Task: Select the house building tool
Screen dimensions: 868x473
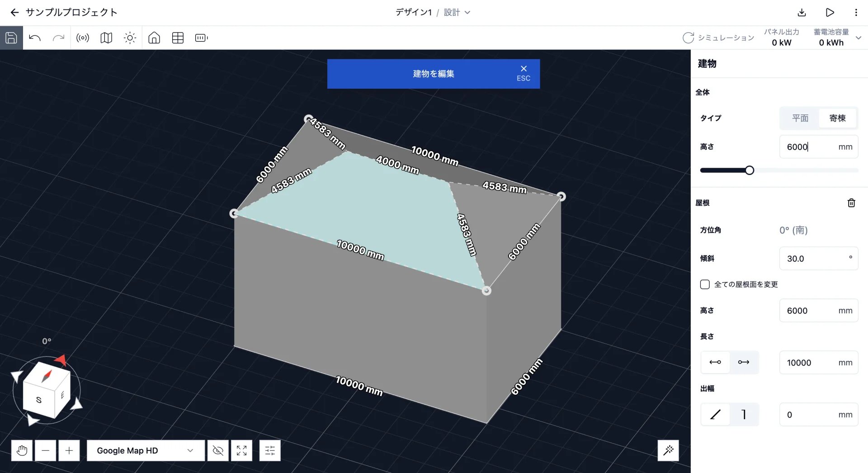Action: (154, 38)
